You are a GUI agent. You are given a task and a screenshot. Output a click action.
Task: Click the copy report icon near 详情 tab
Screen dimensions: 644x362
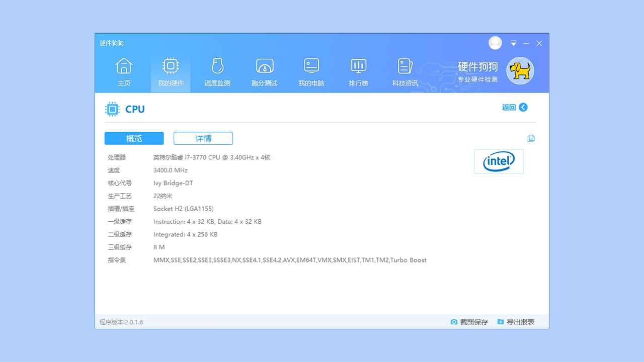pyautogui.click(x=531, y=138)
